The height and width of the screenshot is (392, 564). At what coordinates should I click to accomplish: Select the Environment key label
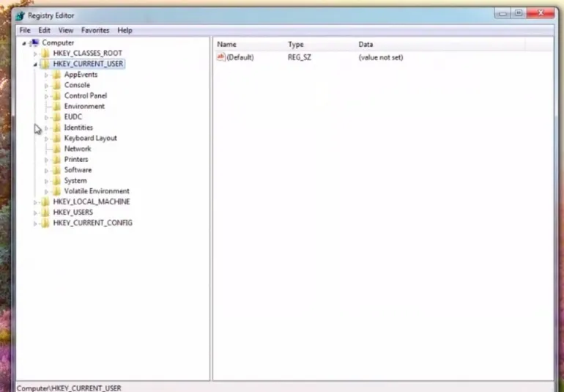tap(84, 106)
